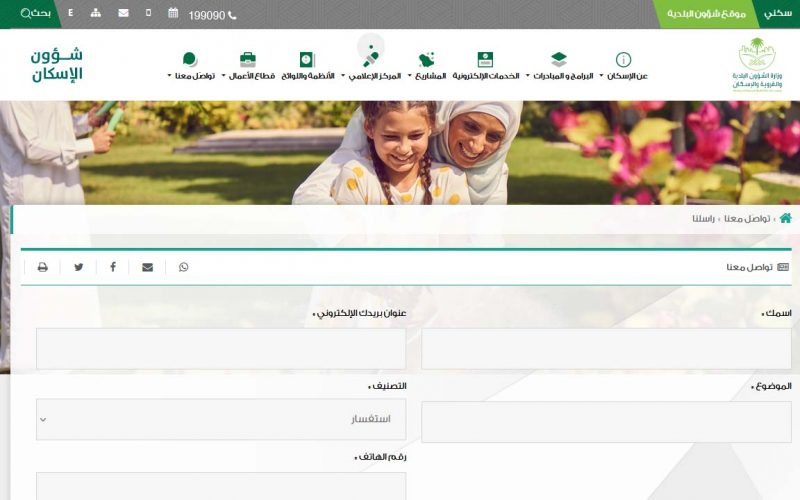Click the رقم الهاتف phone input field
Viewport: 800px width, 500px height.
click(x=221, y=486)
